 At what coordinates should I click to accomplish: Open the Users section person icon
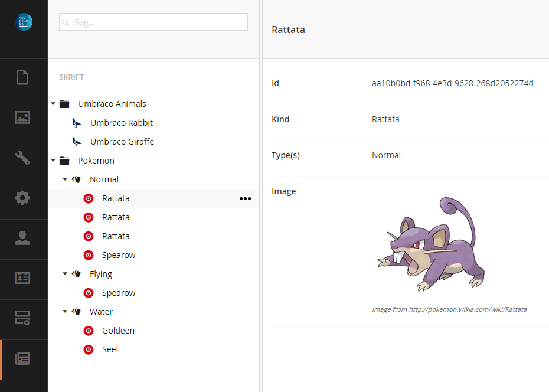point(22,238)
